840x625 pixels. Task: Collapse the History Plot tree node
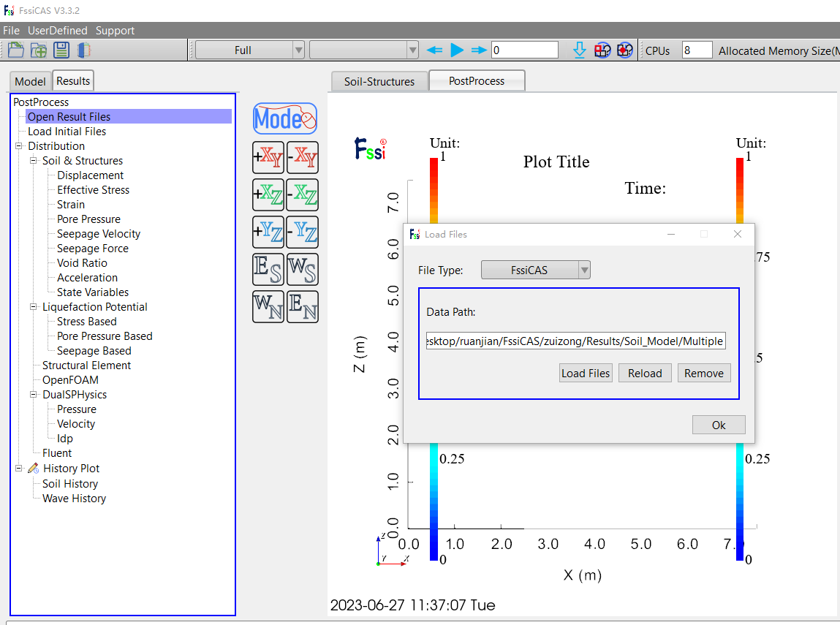tap(19, 468)
